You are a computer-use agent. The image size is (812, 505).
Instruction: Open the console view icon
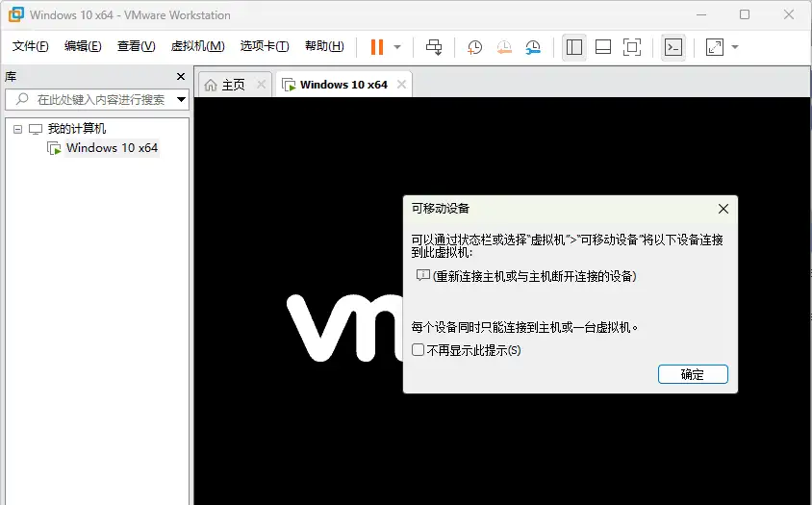tap(673, 47)
